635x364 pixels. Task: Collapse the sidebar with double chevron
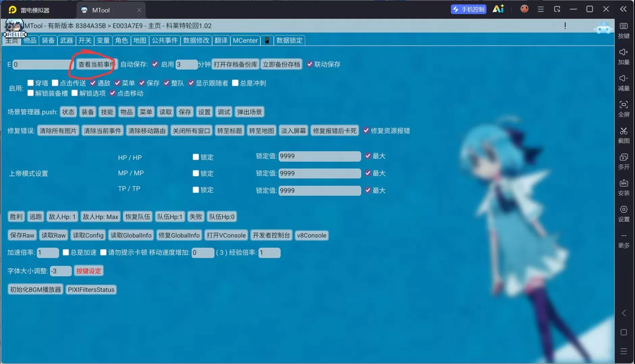tap(624, 9)
